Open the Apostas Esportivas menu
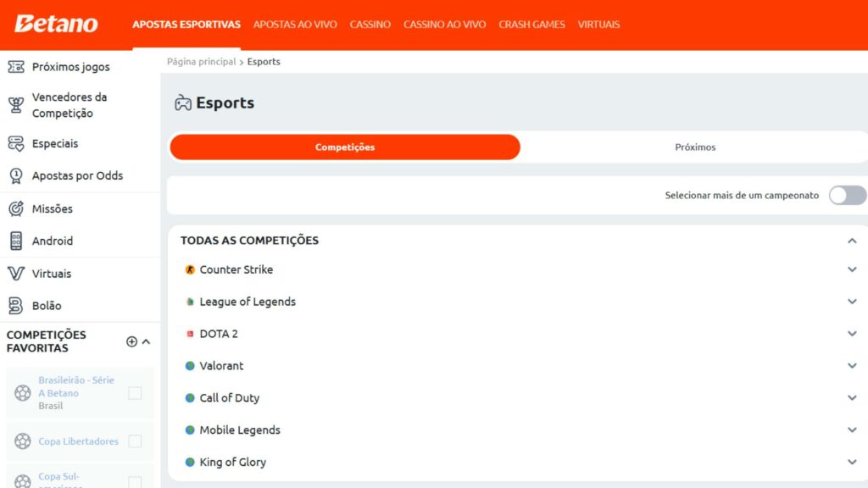This screenshot has width=868, height=488. click(186, 25)
